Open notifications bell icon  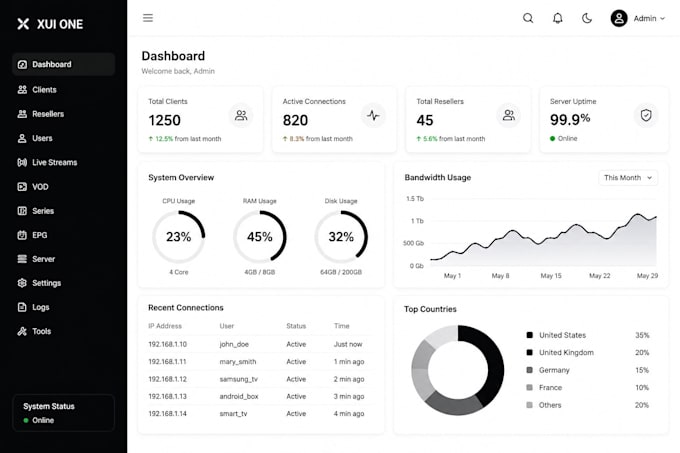[558, 18]
